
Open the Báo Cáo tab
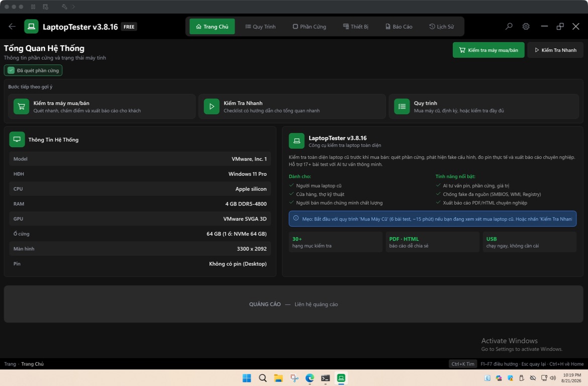click(399, 27)
